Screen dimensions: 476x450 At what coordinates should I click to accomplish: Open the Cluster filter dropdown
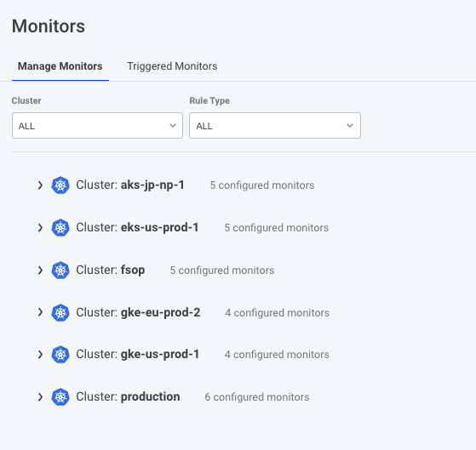(97, 126)
